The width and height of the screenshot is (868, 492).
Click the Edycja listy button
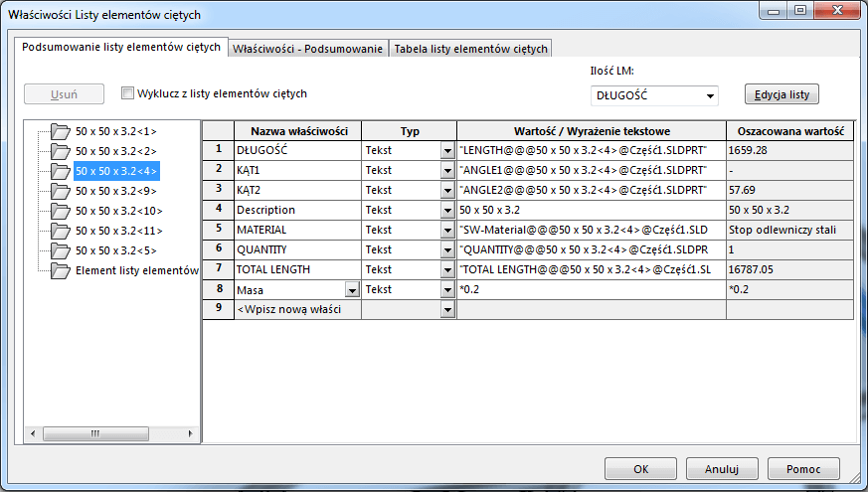click(x=781, y=95)
